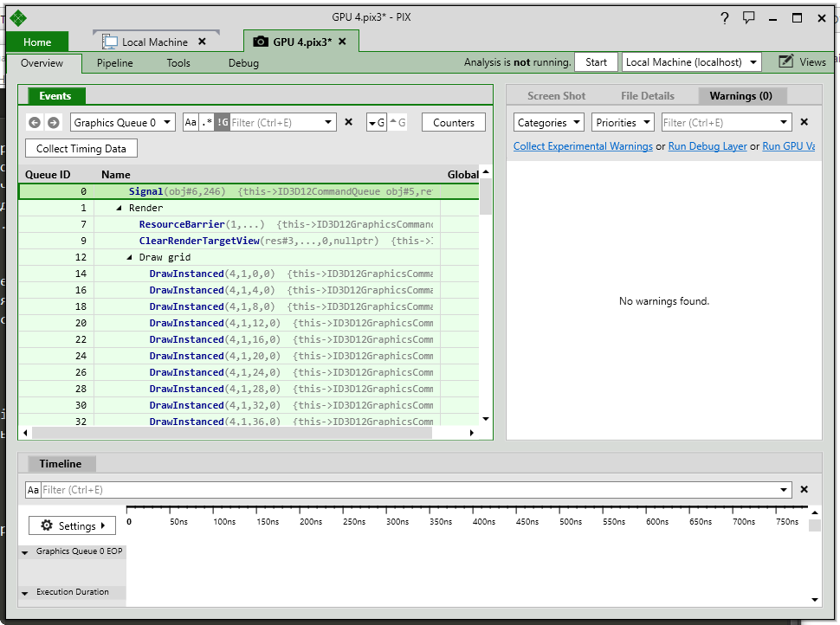Open the Tools tab
This screenshot has height=625, width=840.
point(178,62)
